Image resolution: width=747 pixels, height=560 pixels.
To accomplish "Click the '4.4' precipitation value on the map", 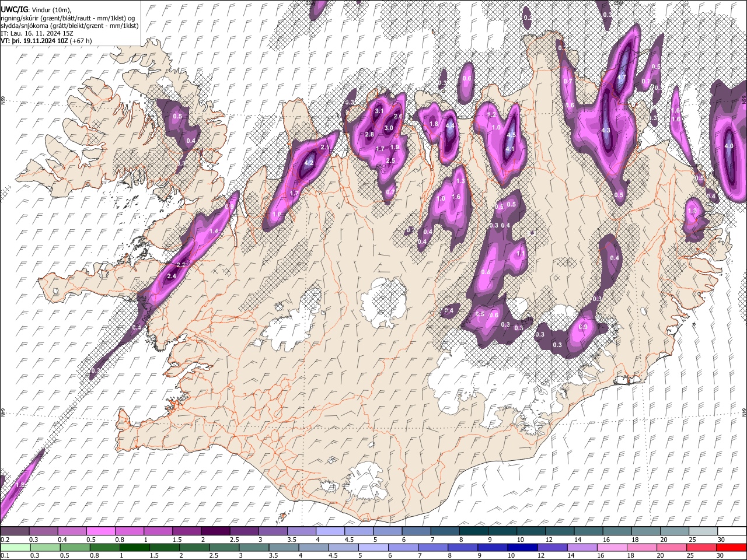I will (x=450, y=125).
